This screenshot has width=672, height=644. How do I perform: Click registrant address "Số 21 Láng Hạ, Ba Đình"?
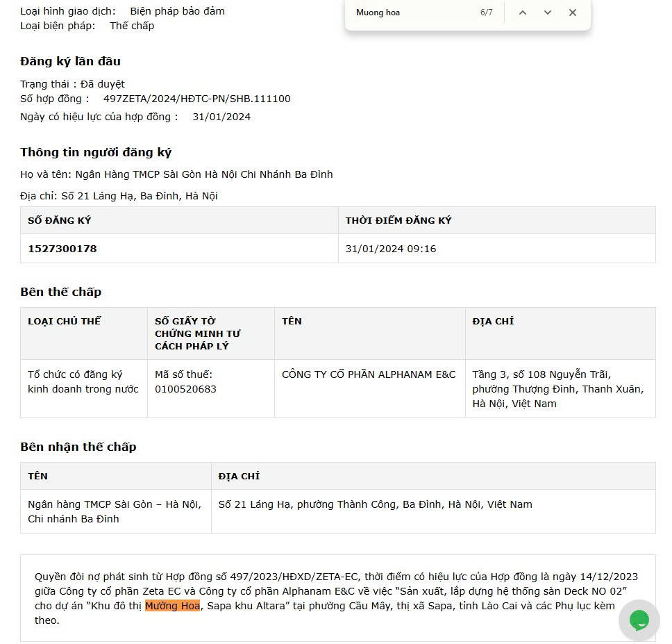[119, 196]
